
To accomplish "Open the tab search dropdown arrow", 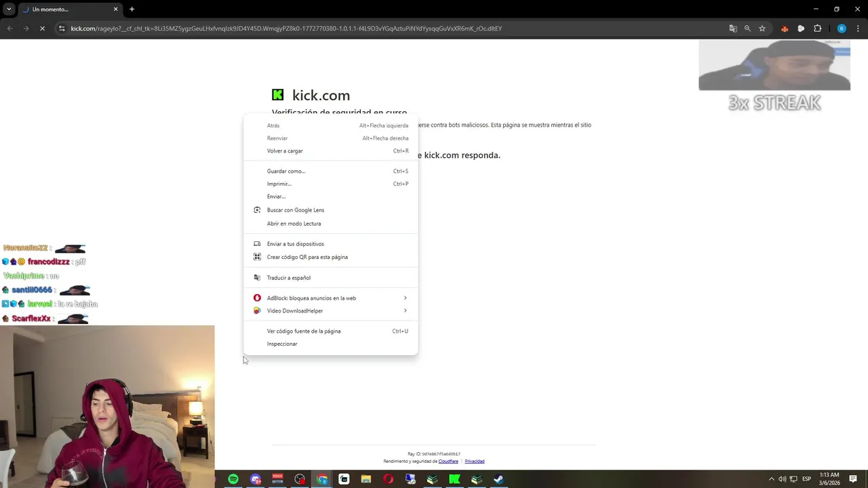I will 9,9.
